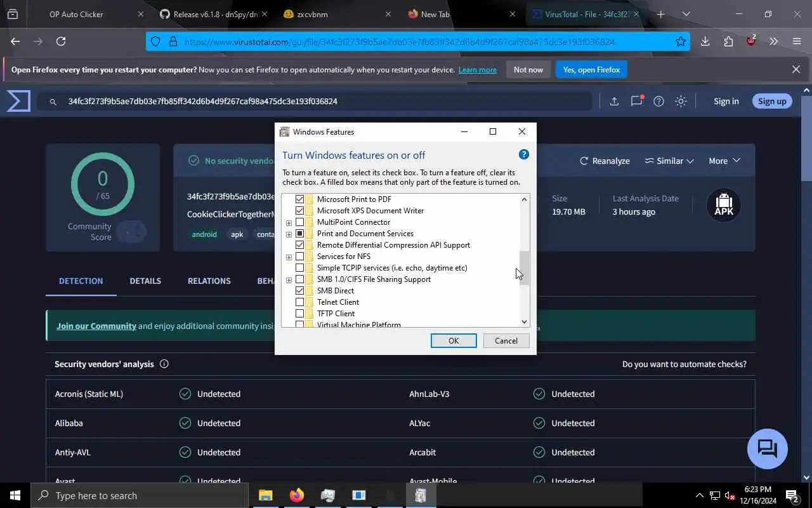Click the Sign in link
This screenshot has height=508, width=812.
coord(726,101)
